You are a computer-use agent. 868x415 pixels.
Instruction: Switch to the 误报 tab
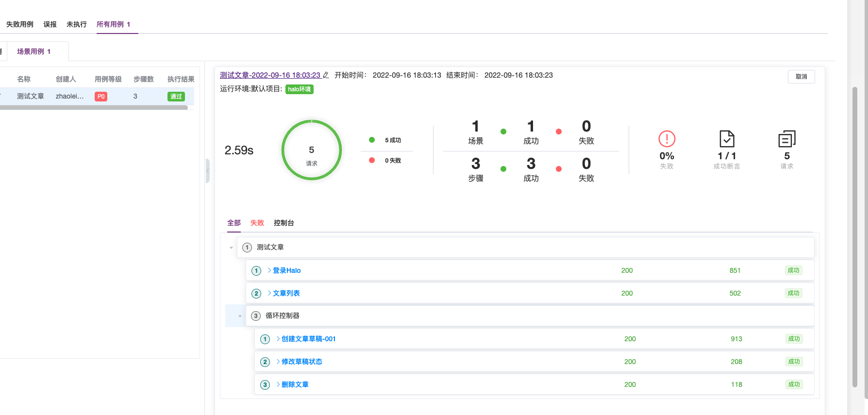50,24
